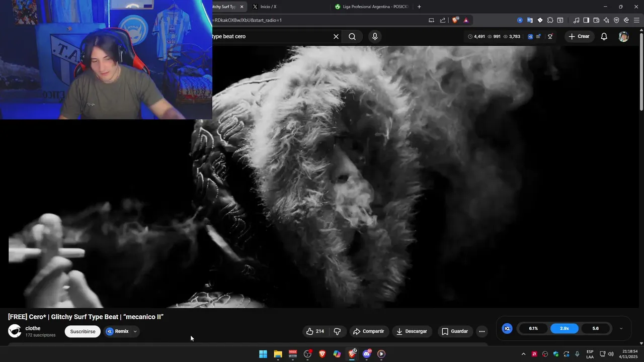Click the share-page icon in address bar
Screen dimensions: 644x362
tap(443, 20)
